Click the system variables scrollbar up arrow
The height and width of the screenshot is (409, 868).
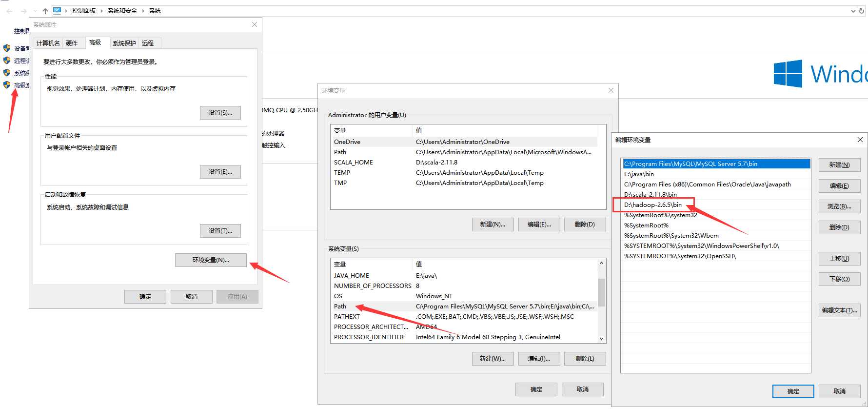[601, 264]
